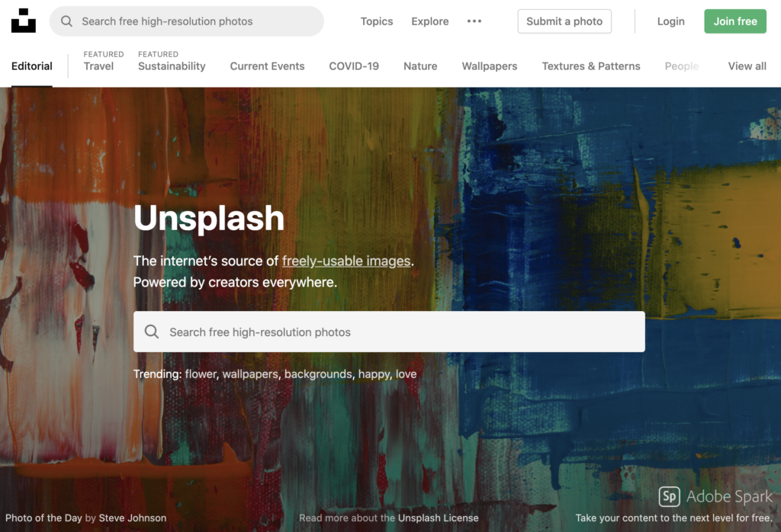
Task: Open the featured Sustainability topic
Action: click(x=172, y=66)
